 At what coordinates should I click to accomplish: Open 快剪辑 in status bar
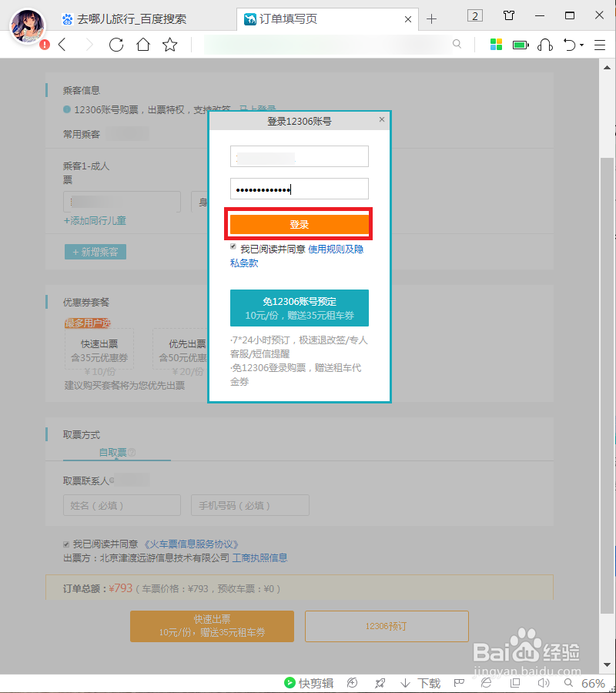click(309, 683)
